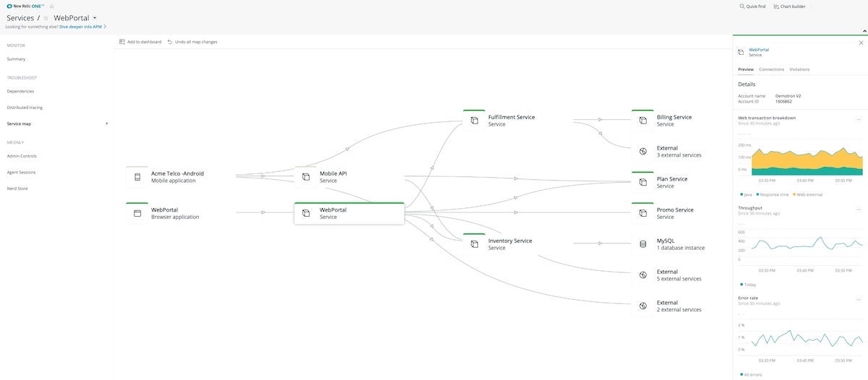Image resolution: width=868 pixels, height=380 pixels.
Task: Open the WebPortal link in details panel
Action: [759, 50]
